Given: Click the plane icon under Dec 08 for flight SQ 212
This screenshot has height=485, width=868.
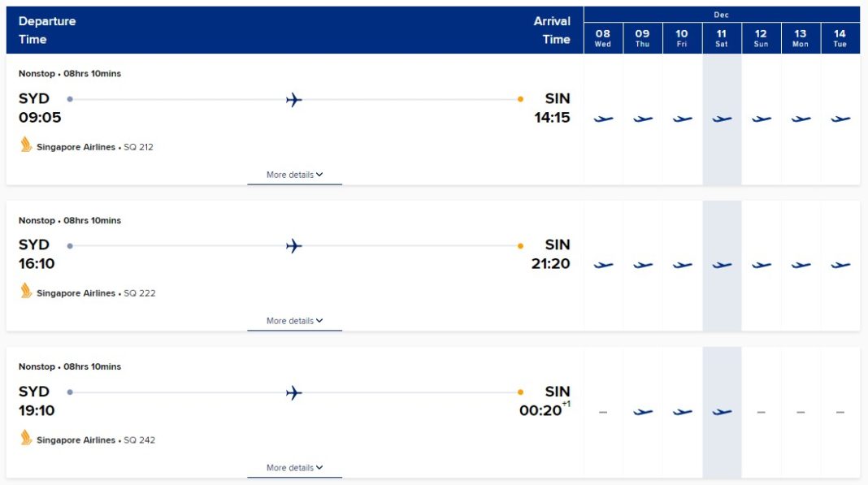Looking at the screenshot, I should tap(603, 118).
